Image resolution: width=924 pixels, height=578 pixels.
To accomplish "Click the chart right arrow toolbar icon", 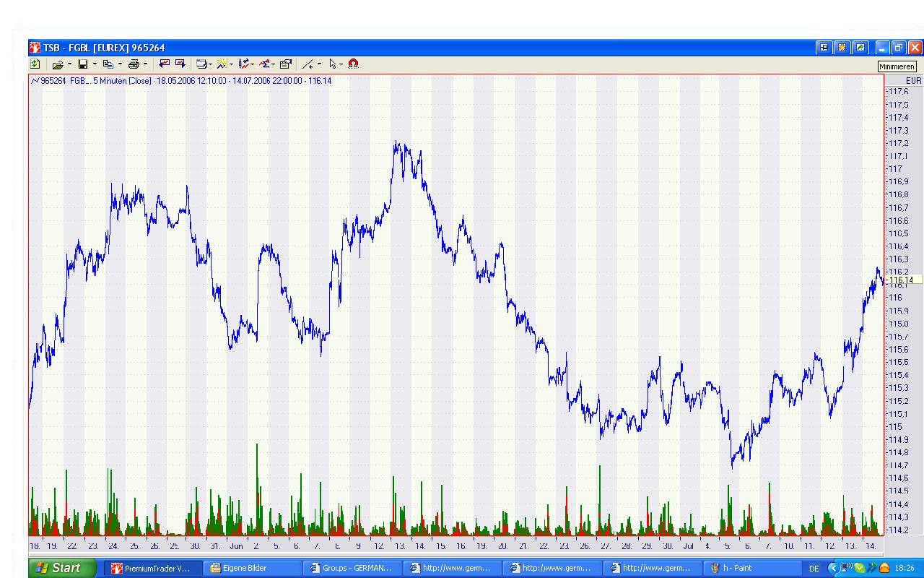I will [x=180, y=64].
